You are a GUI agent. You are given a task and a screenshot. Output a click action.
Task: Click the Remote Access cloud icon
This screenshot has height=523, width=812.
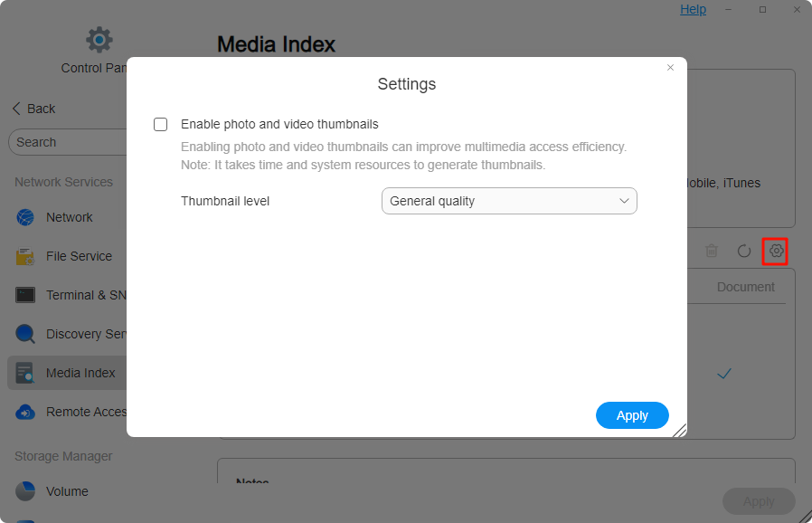coord(25,412)
